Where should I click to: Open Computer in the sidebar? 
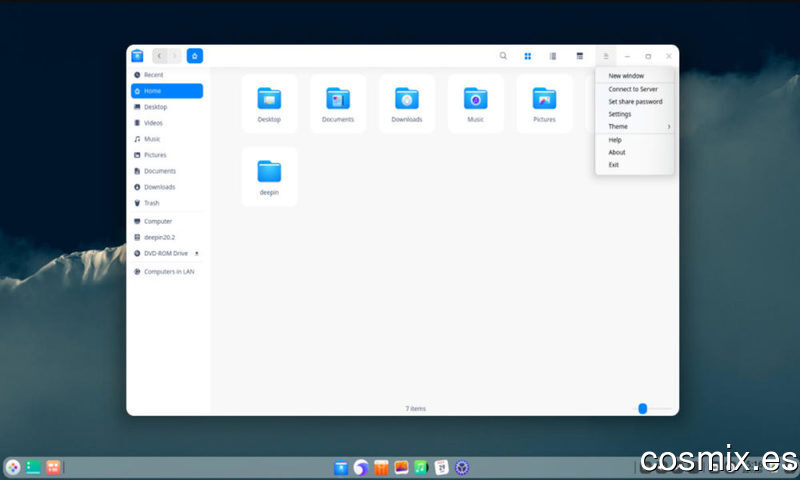[x=167, y=221]
